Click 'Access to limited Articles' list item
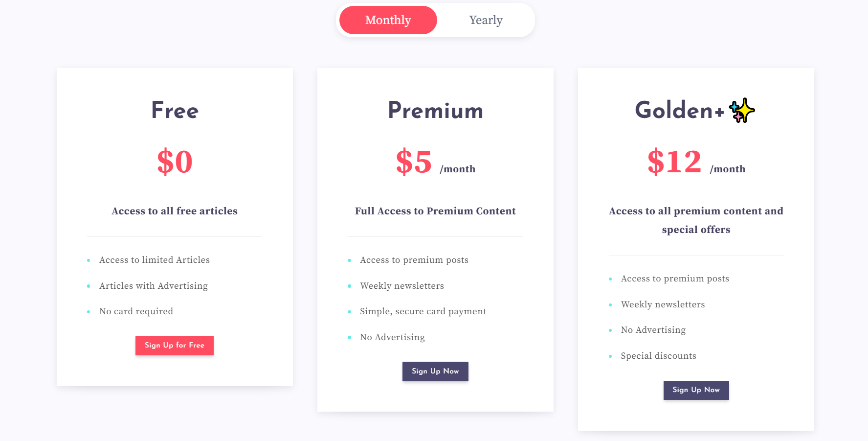 point(155,260)
